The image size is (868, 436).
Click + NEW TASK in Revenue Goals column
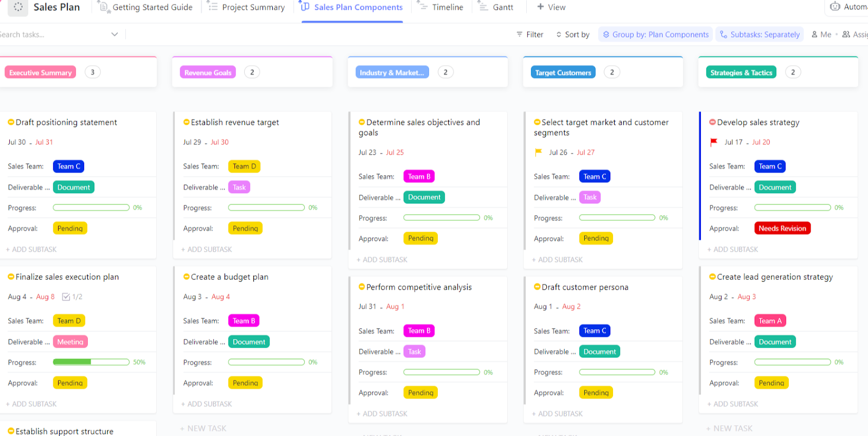click(203, 428)
